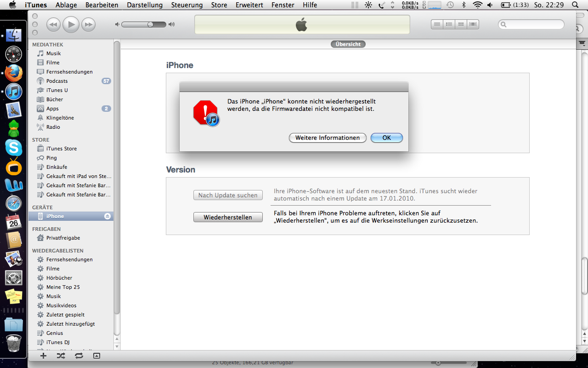Switch to Cover Flow view
Viewport: 588px width, 368px height.
point(473,24)
